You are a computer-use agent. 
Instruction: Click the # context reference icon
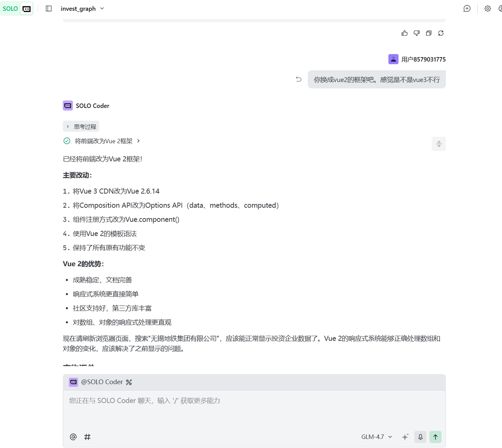click(x=88, y=437)
